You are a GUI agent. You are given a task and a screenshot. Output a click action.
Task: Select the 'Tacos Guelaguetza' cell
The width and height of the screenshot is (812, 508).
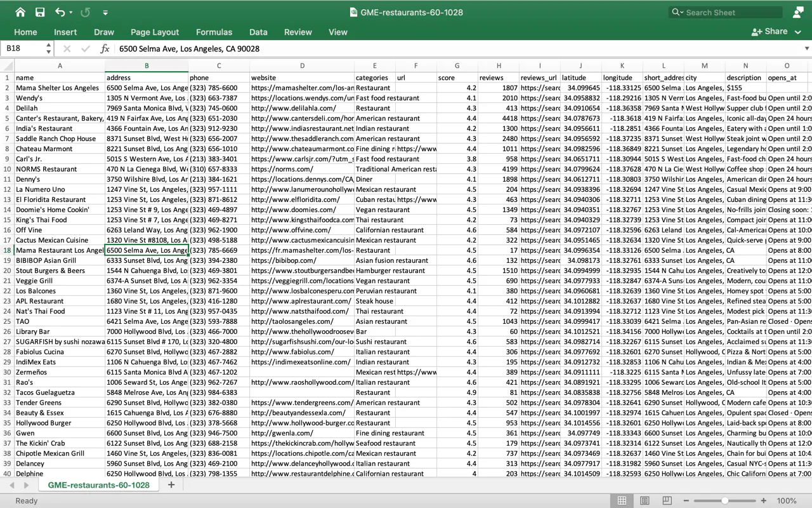[60, 392]
